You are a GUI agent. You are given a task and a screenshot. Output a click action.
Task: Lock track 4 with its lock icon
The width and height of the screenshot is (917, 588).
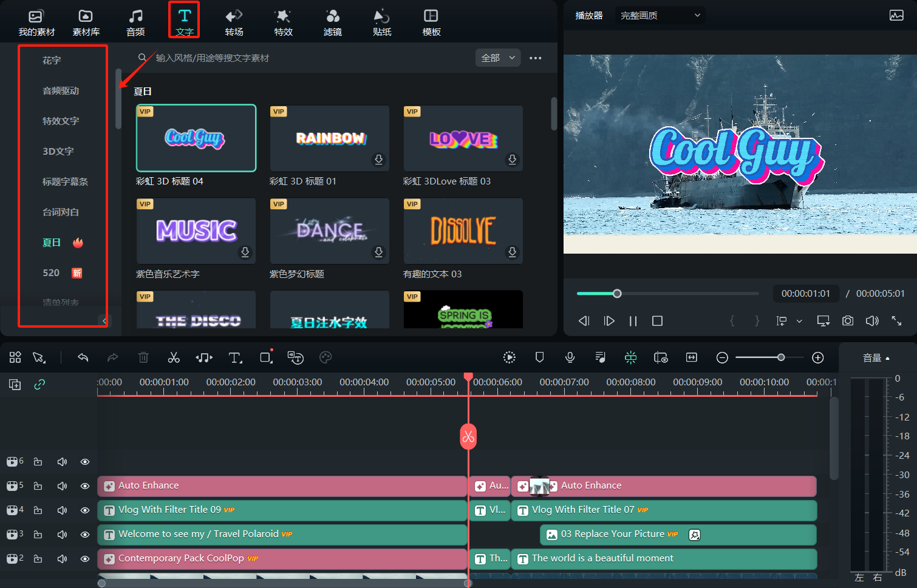point(38,510)
